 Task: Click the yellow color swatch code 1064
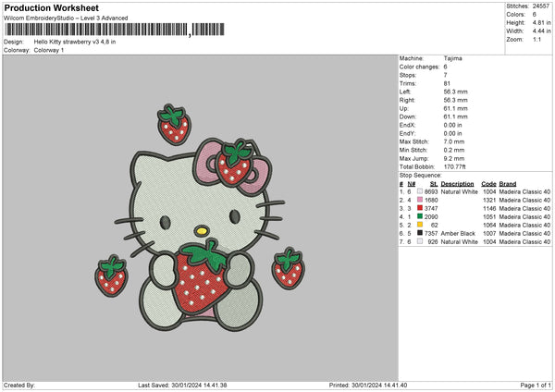420,225
